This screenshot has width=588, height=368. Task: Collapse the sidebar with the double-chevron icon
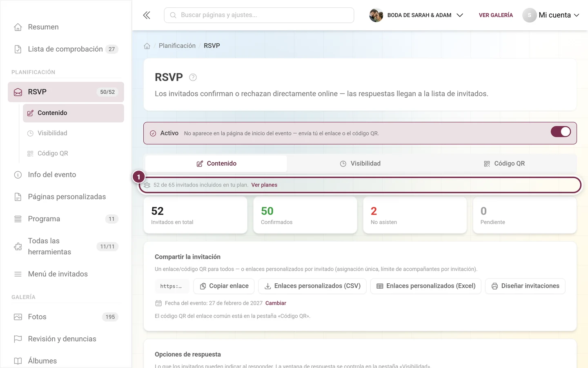[x=147, y=15]
